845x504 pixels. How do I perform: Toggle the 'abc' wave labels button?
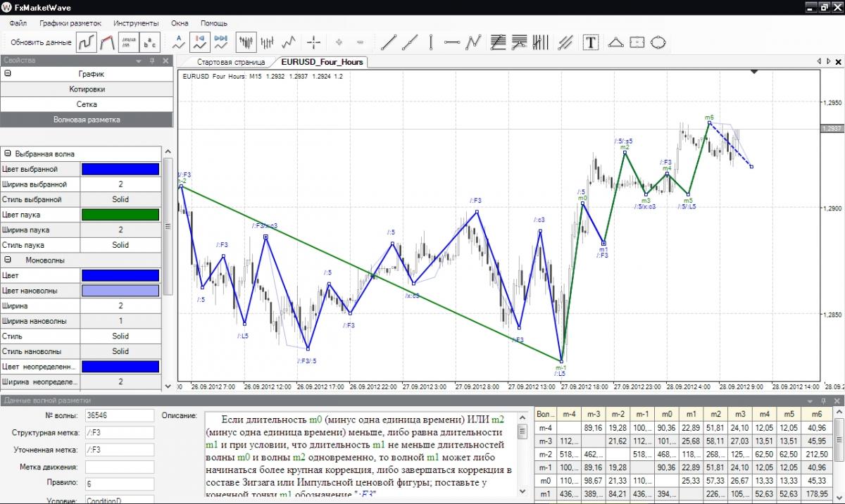click(x=149, y=42)
